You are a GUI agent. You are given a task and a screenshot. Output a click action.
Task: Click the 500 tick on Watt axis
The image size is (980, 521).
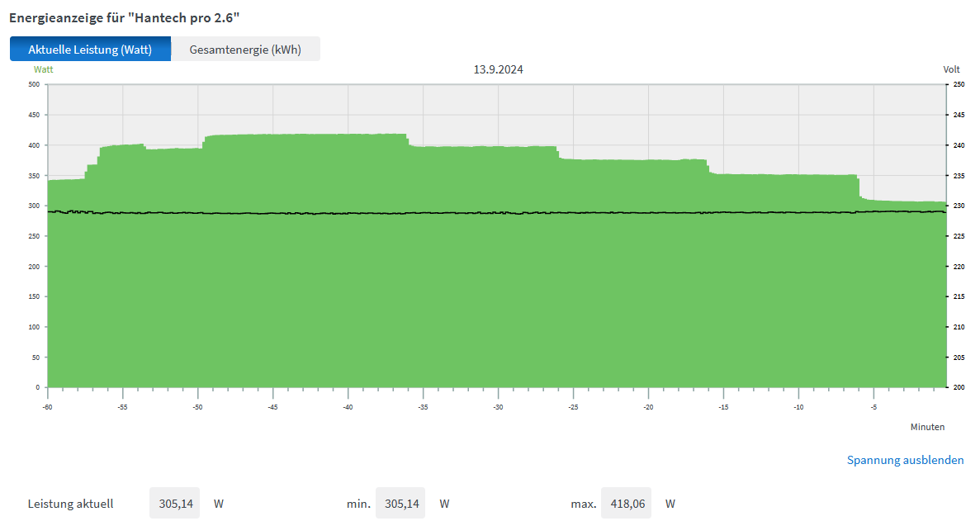34,84
